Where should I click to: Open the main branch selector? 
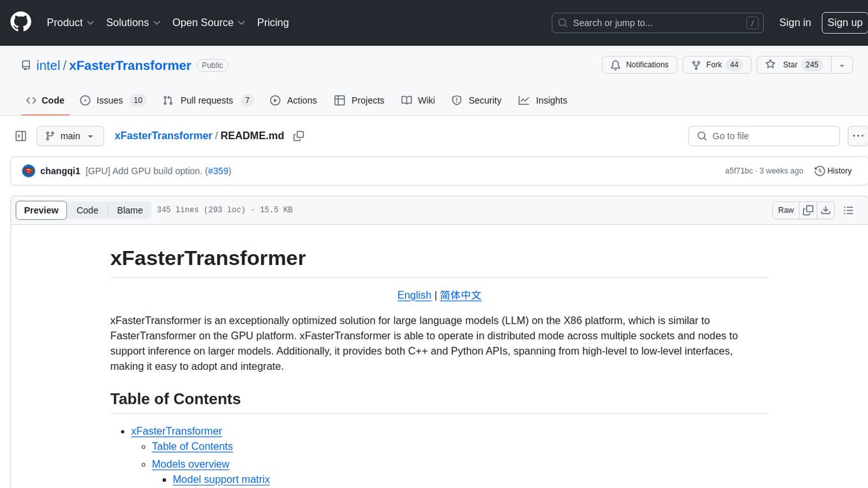(x=70, y=136)
